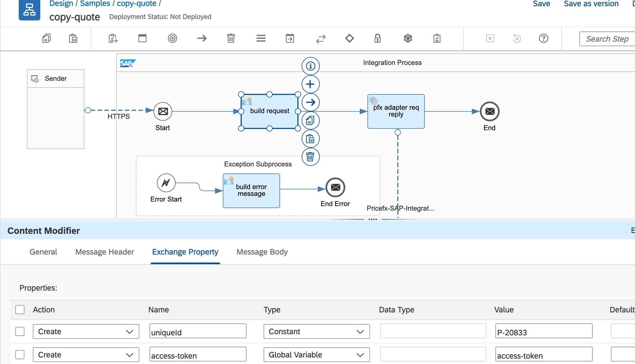
Task: Click the hamburger lines icon in toolbar
Action: 261,38
